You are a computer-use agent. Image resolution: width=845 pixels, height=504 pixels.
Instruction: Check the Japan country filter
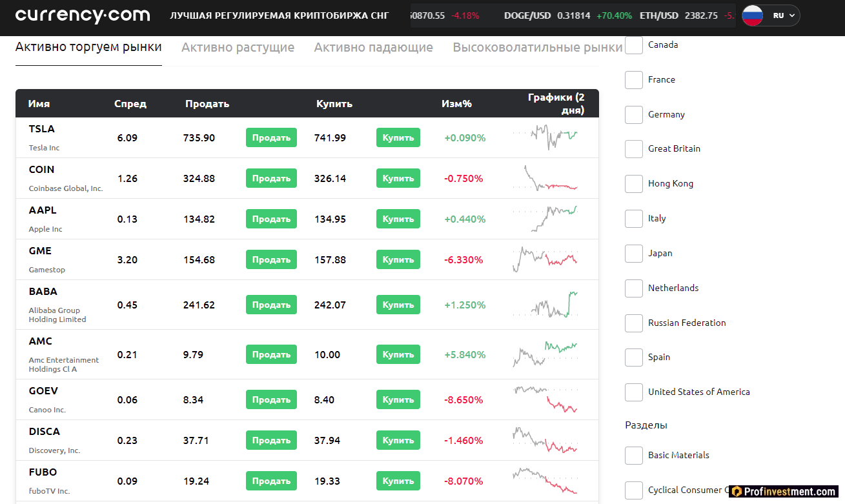tap(634, 254)
